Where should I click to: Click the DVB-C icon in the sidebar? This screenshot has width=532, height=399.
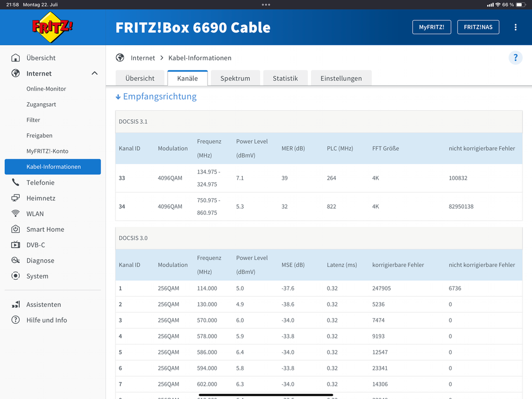[16, 245]
